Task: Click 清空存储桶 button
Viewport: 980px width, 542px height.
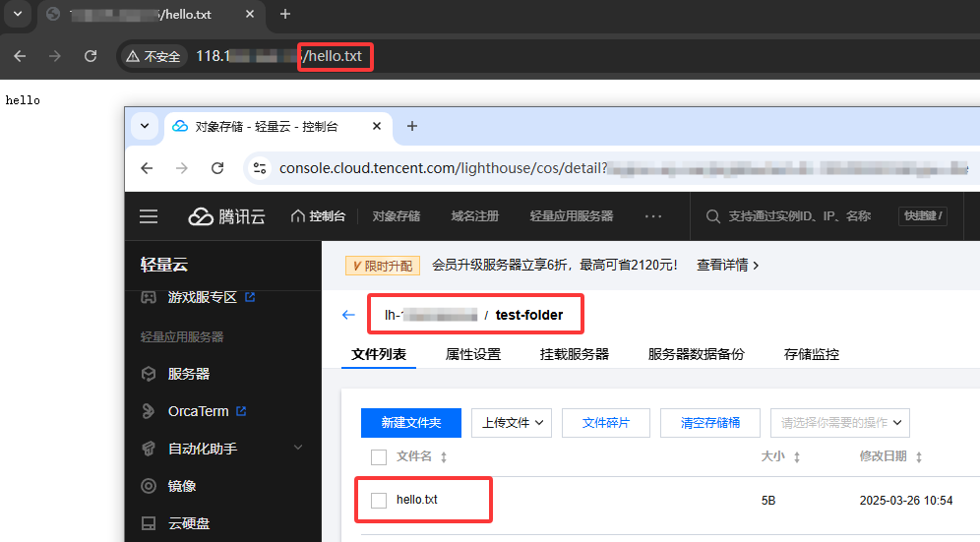Action: (710, 423)
